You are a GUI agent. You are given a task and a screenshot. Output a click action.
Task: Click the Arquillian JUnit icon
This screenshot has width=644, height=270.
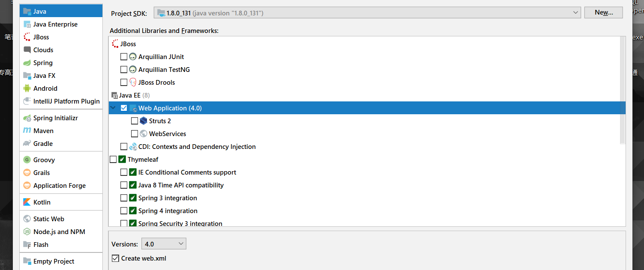(133, 56)
